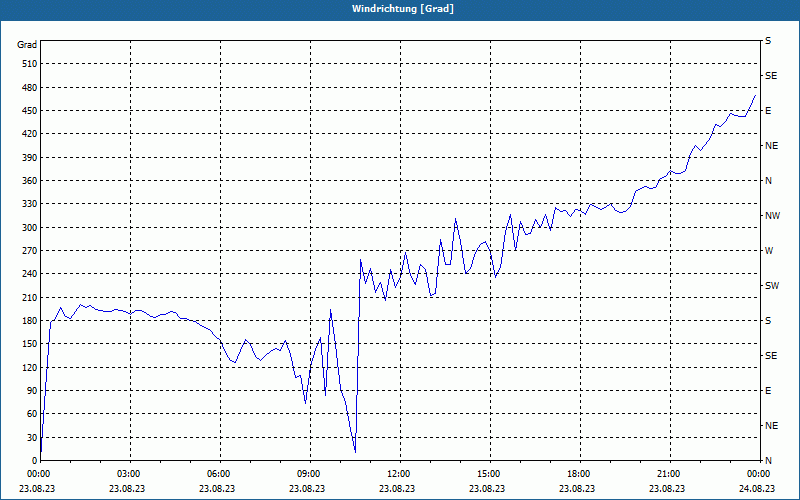Click the SE compass label level with 480
Screen dimensions: 800x500
(771, 76)
